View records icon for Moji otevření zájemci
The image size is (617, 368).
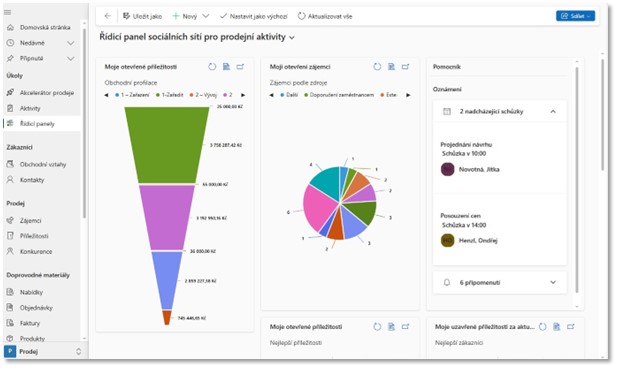click(x=391, y=67)
